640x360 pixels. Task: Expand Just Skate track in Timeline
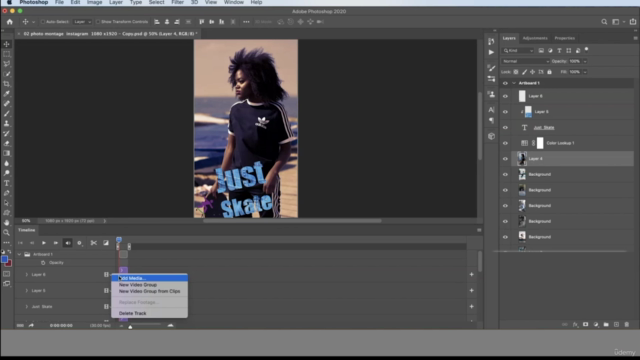pos(27,307)
